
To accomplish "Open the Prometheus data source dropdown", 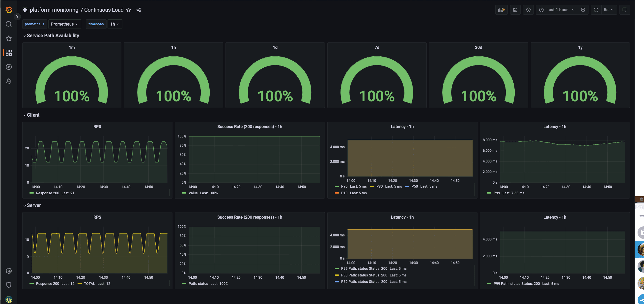I will pyautogui.click(x=64, y=24).
